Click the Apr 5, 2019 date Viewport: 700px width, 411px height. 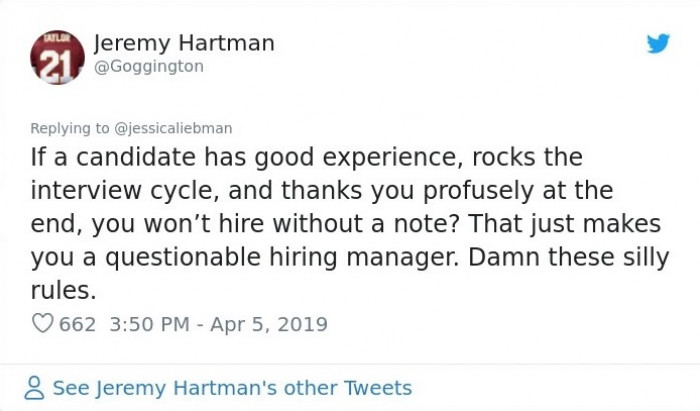click(x=269, y=324)
